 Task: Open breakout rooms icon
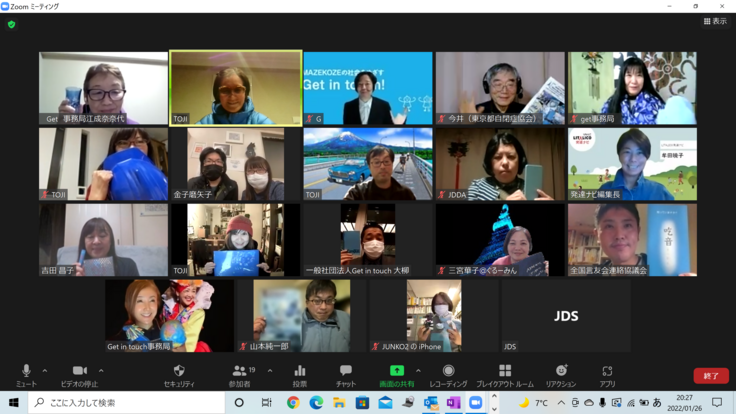click(505, 371)
